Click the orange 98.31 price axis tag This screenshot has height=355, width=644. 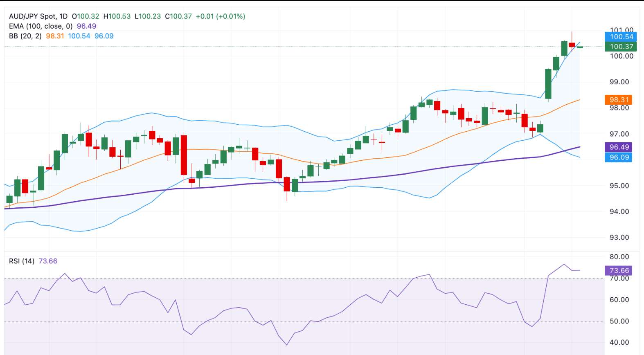[x=618, y=100]
